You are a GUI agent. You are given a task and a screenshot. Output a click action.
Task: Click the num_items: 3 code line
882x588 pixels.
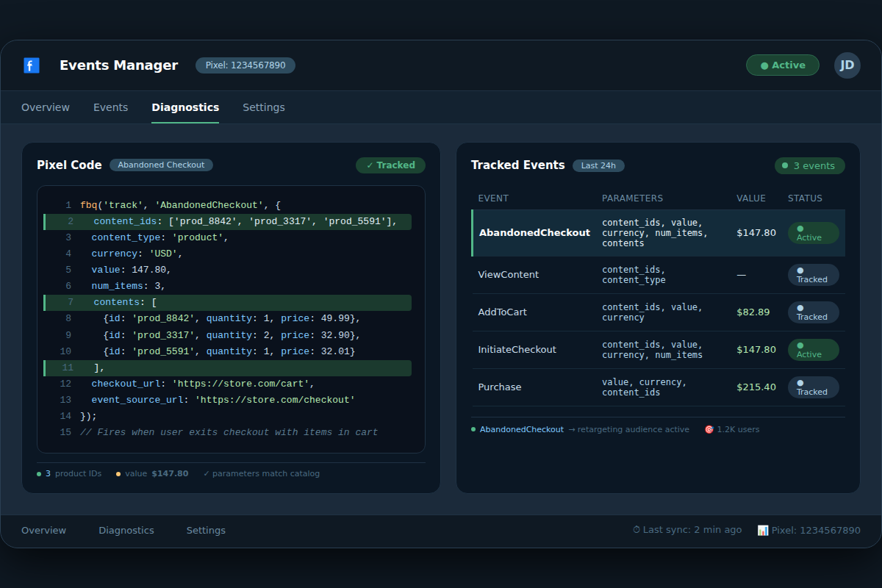(227, 287)
